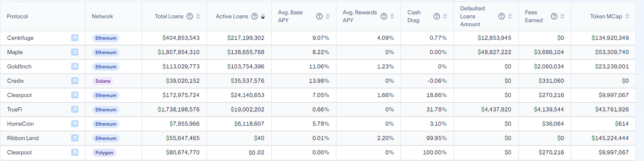
Task: Open the Credix external link icon
Action: click(x=75, y=81)
